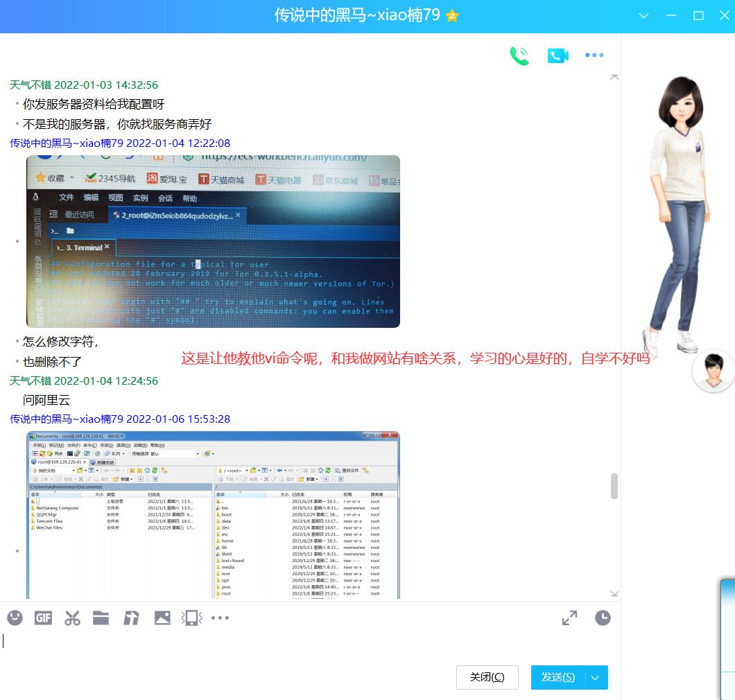Open the message history clock icon
Screen dimensions: 735x700
(603, 618)
